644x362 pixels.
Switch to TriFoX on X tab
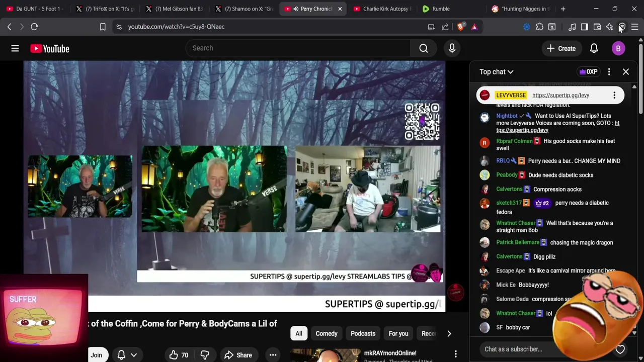tap(104, 9)
